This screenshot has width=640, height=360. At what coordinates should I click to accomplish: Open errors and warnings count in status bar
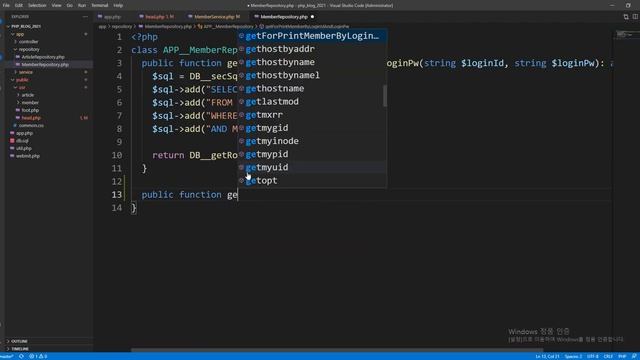click(x=38, y=356)
